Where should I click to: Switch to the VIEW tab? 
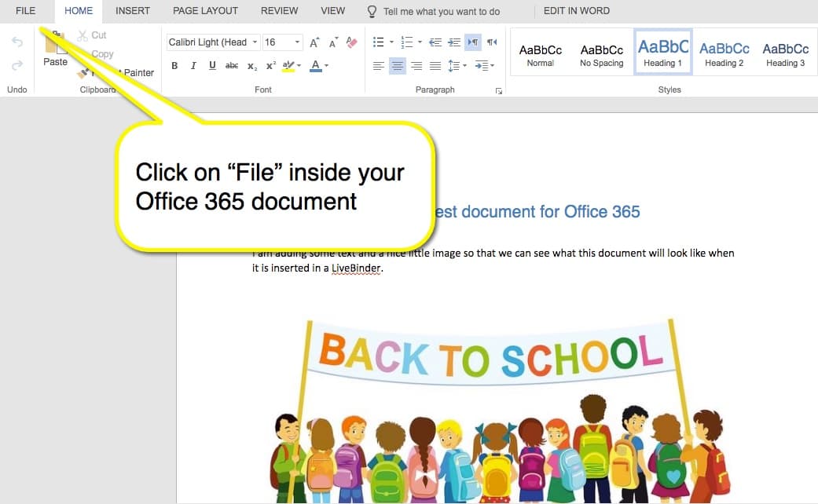[x=333, y=11]
